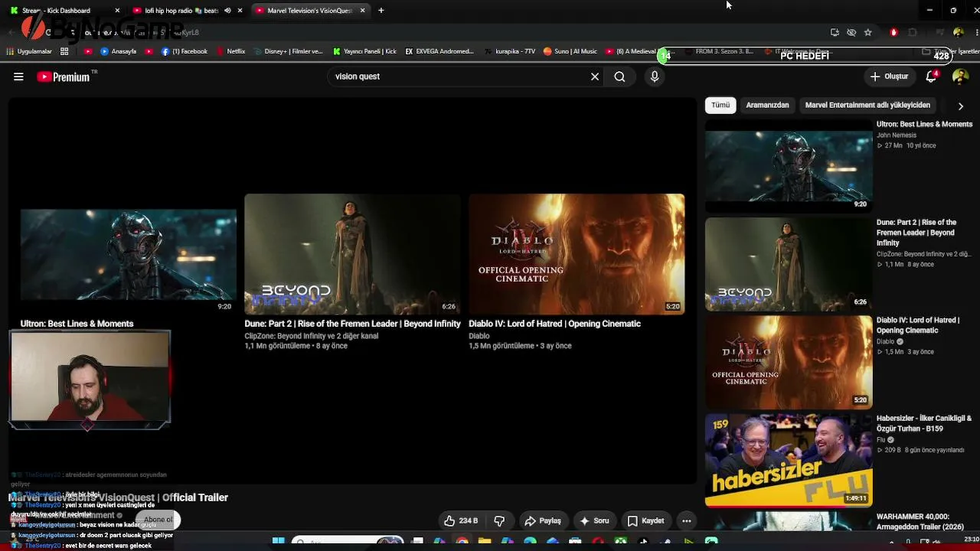Open the YouTube guide hamburger menu
This screenshot has height=551, width=980.
click(18, 77)
